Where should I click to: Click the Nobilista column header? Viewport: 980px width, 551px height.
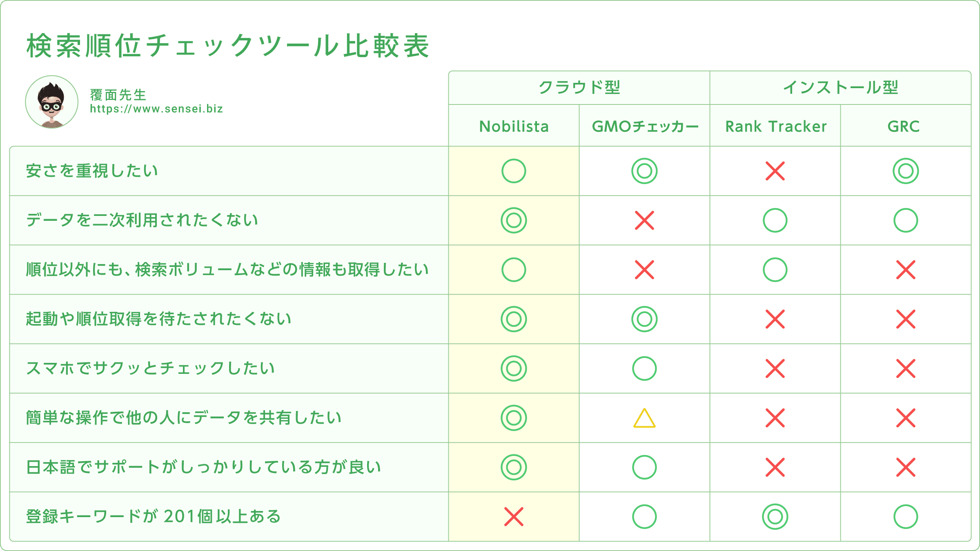click(x=514, y=126)
